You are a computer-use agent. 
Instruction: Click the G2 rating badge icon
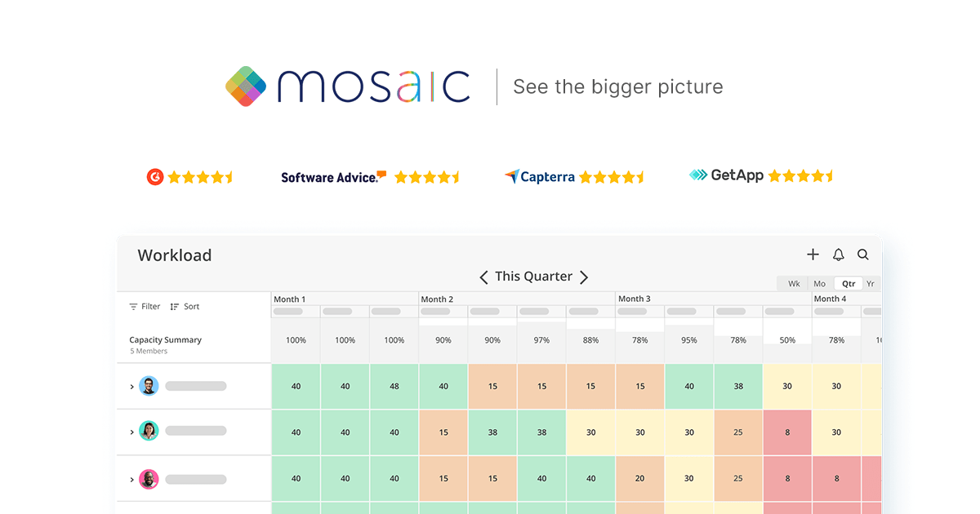coord(155,176)
